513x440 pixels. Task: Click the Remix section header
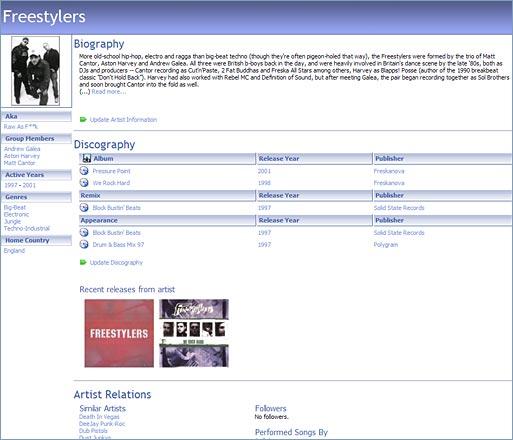click(x=168, y=195)
